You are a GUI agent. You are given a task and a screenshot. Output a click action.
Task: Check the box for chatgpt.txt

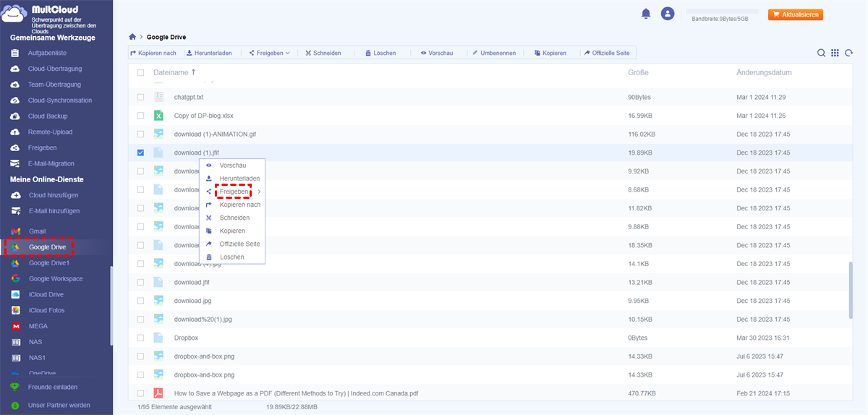(140, 97)
